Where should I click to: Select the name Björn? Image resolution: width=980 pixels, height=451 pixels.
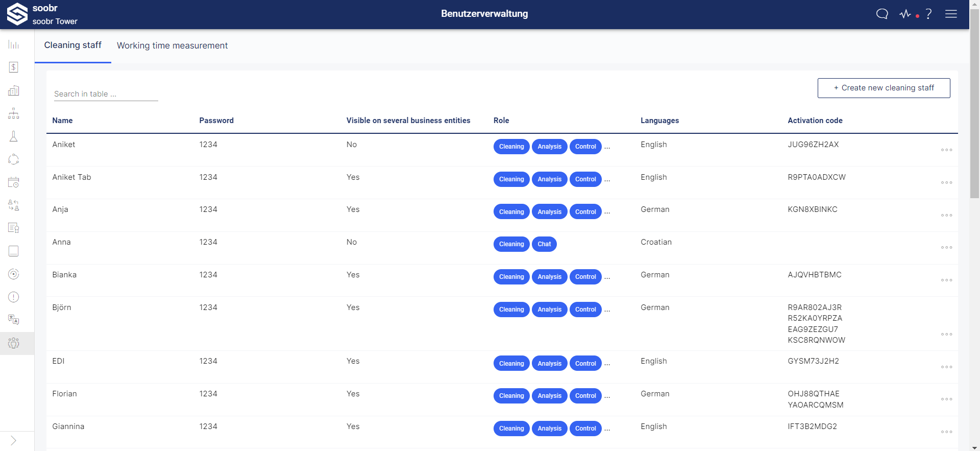click(x=62, y=307)
